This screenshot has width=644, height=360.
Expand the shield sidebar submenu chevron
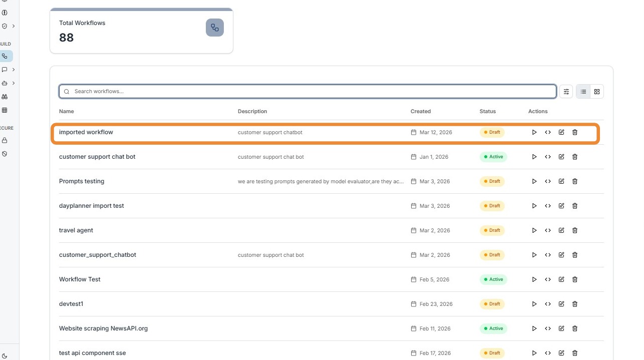[x=14, y=26]
